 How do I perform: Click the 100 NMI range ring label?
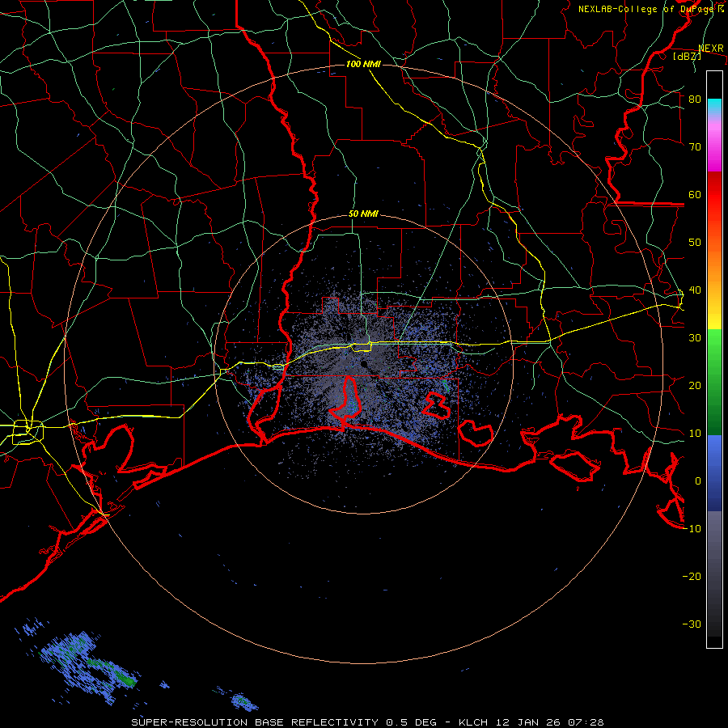363,64
